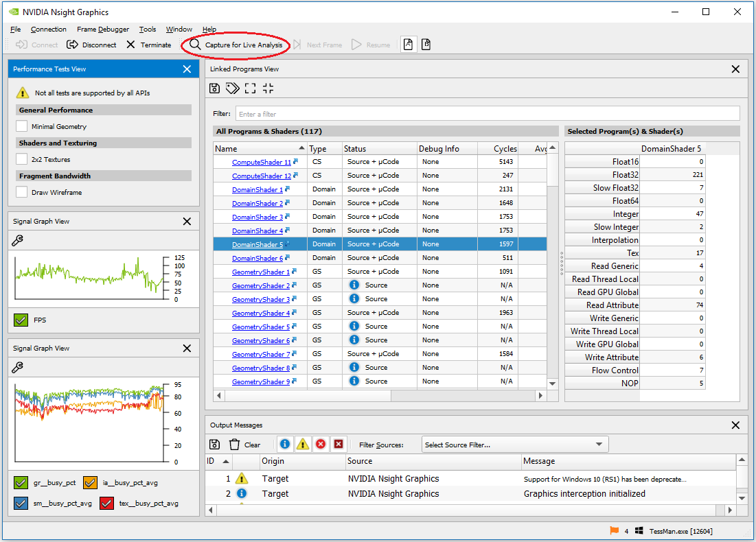The width and height of the screenshot is (756, 542).
Task: Click the ID column sort arrow
Action: point(226,462)
